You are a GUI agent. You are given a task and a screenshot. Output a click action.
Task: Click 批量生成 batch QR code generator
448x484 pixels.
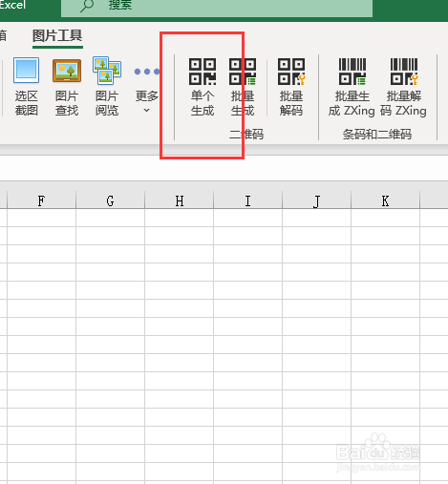[x=243, y=87]
